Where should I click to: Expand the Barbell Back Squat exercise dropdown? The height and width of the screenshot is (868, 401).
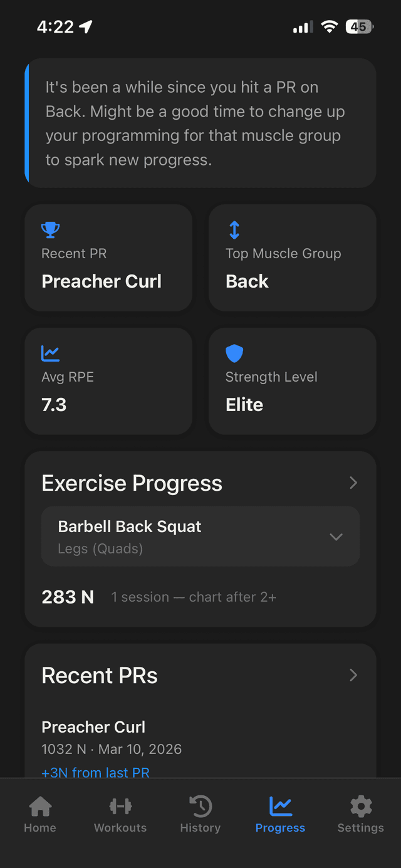[336, 536]
